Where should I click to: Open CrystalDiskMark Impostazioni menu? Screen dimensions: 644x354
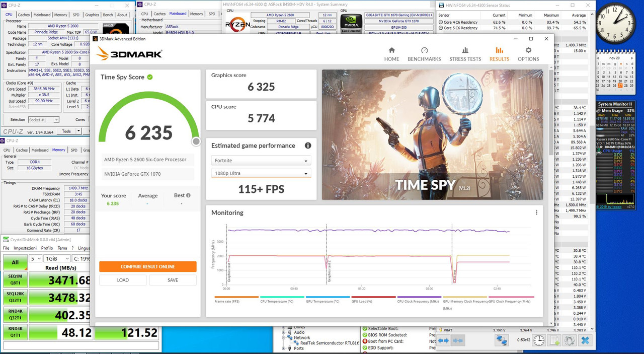tap(25, 248)
